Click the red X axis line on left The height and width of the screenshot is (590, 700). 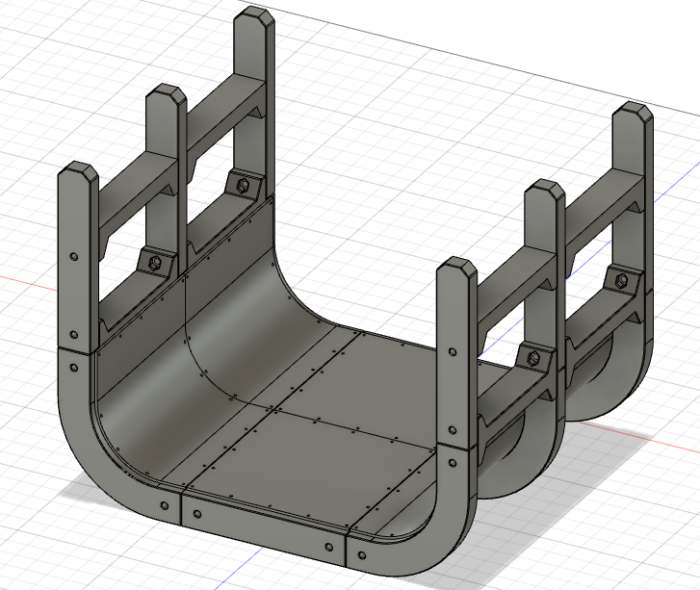coord(28,284)
